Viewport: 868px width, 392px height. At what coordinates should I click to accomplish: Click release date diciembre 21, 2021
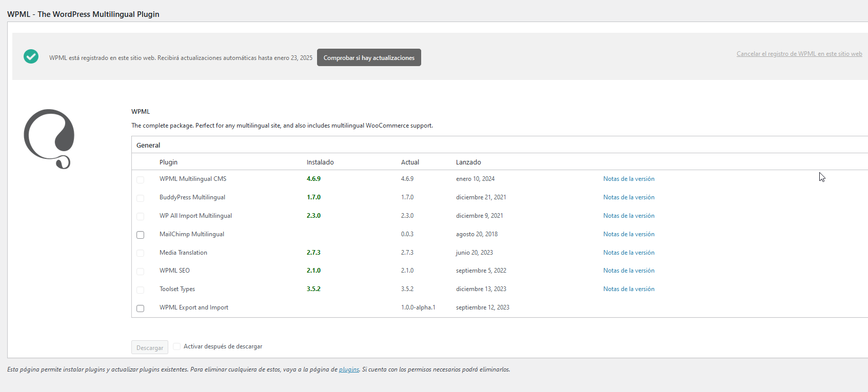pyautogui.click(x=481, y=197)
